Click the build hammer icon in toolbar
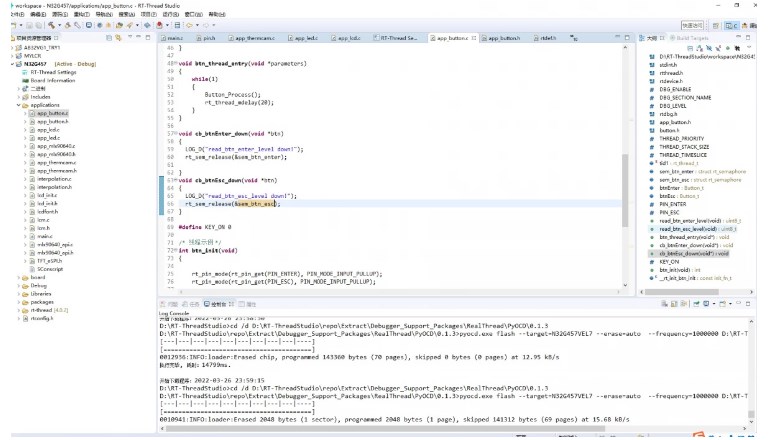The height and width of the screenshot is (440, 775). point(52,25)
